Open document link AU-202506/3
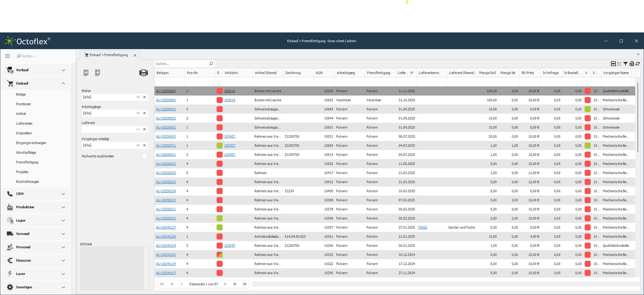This screenshot has height=295, width=644. [166, 136]
